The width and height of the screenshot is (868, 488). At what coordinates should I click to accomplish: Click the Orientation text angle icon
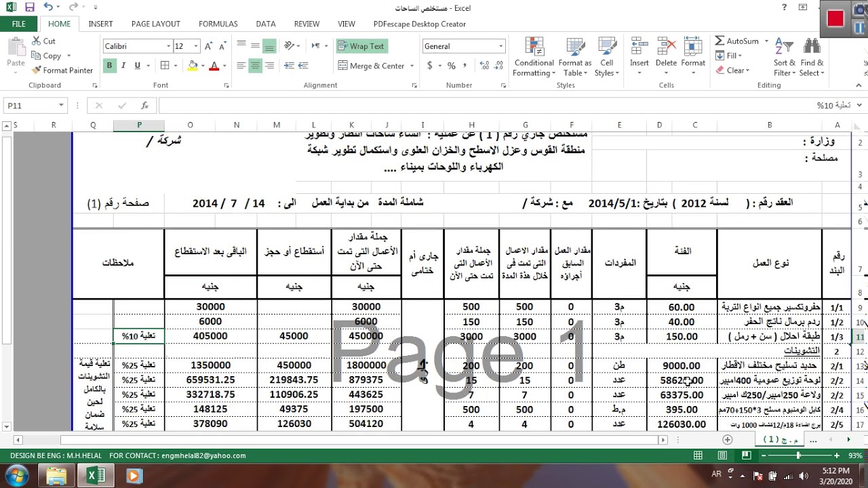click(x=290, y=46)
